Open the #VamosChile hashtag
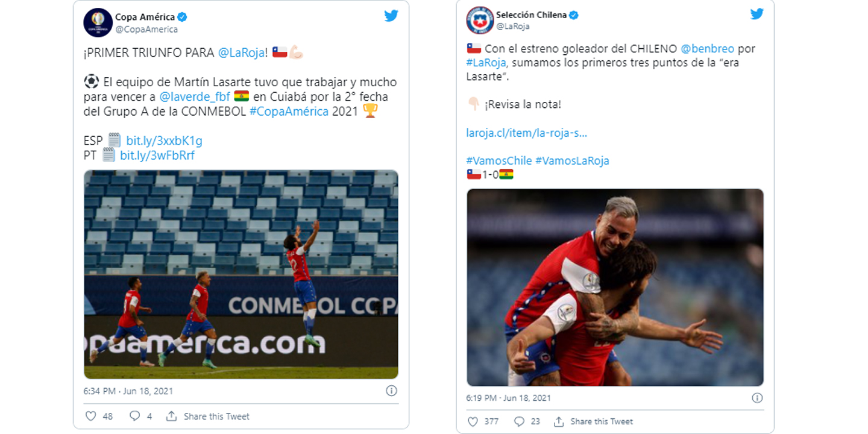The height and width of the screenshot is (434, 868). (499, 161)
